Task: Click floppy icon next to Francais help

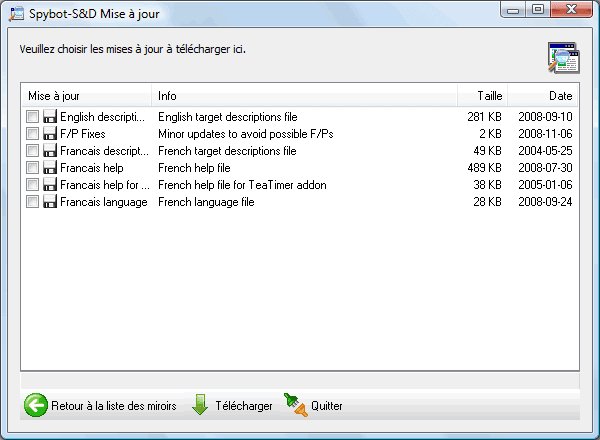Action: (50, 168)
